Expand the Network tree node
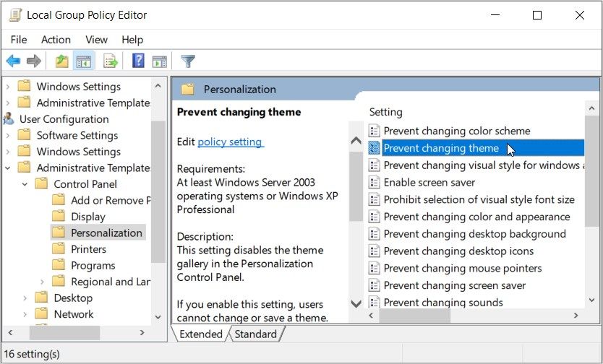Image resolution: width=603 pixels, height=364 pixels. 25,314
